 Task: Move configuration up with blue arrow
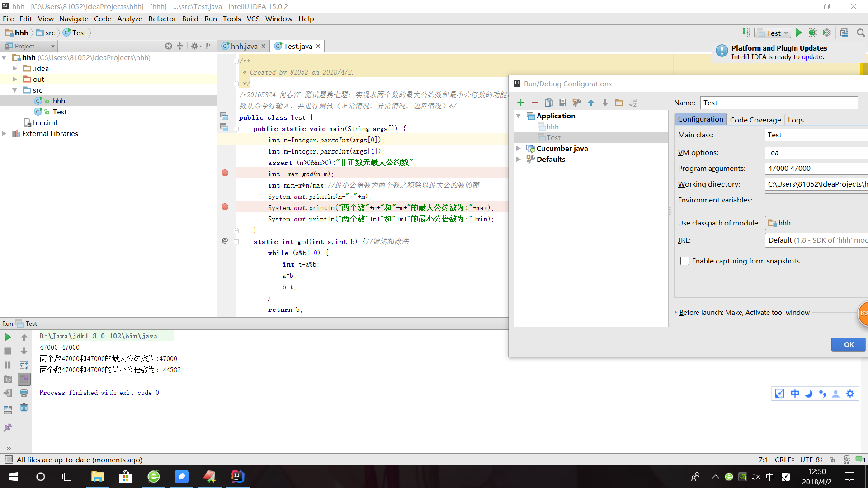coord(591,103)
